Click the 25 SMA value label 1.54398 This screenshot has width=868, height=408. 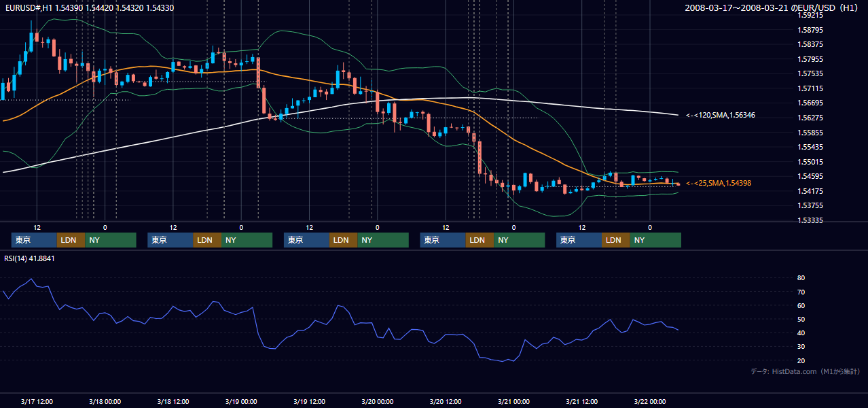(719, 183)
